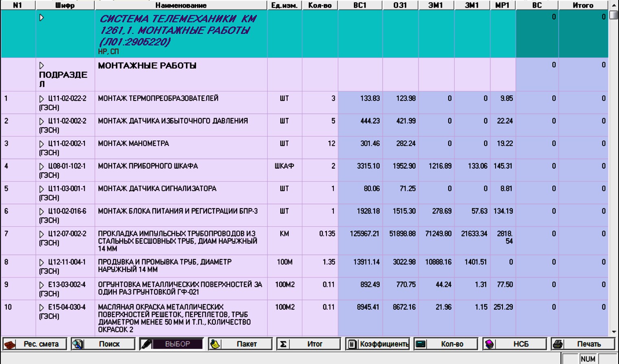Screen dimensions: 619x364
Task: Open the НСБ reference base button
Action: pos(514,344)
